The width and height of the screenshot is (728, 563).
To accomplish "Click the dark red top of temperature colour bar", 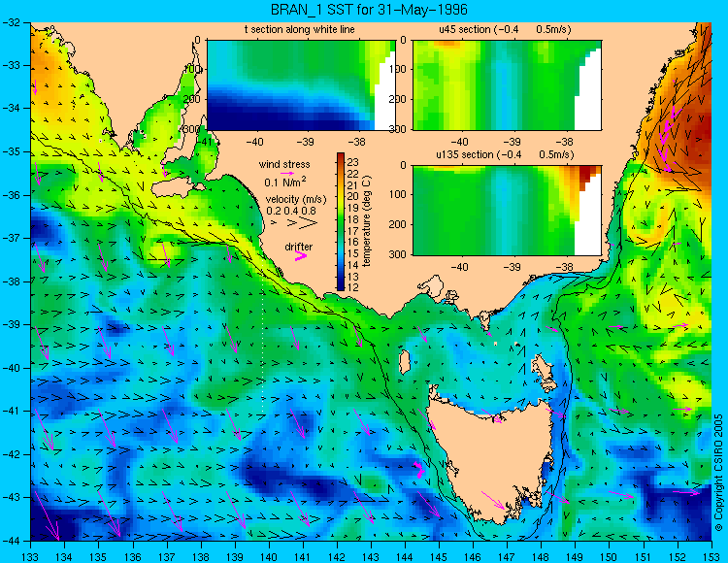I will point(341,156).
